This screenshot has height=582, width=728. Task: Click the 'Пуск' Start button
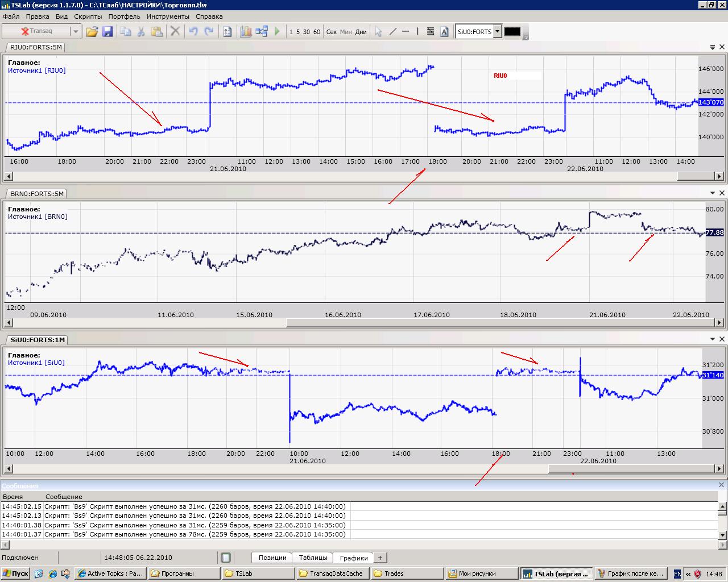tap(15, 573)
